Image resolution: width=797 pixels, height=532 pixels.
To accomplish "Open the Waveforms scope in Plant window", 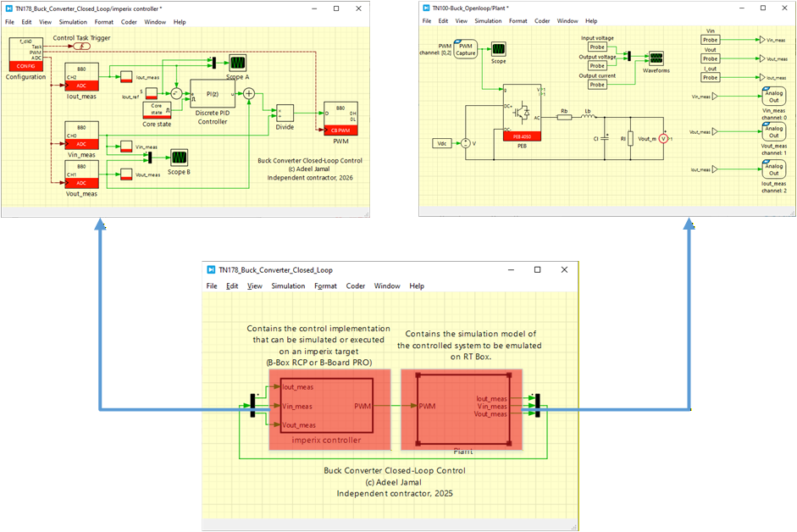I will [x=656, y=58].
